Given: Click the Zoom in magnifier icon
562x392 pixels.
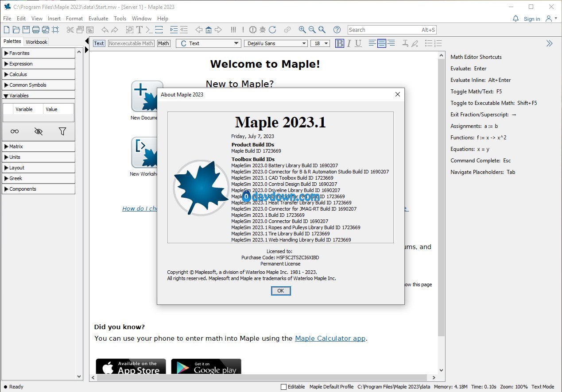Looking at the screenshot, I should click(302, 30).
